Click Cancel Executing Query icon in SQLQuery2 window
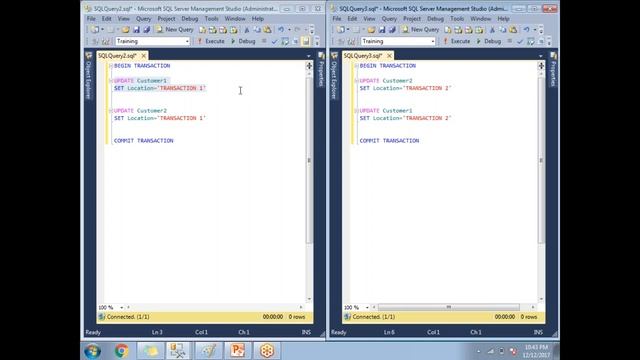 (x=264, y=41)
